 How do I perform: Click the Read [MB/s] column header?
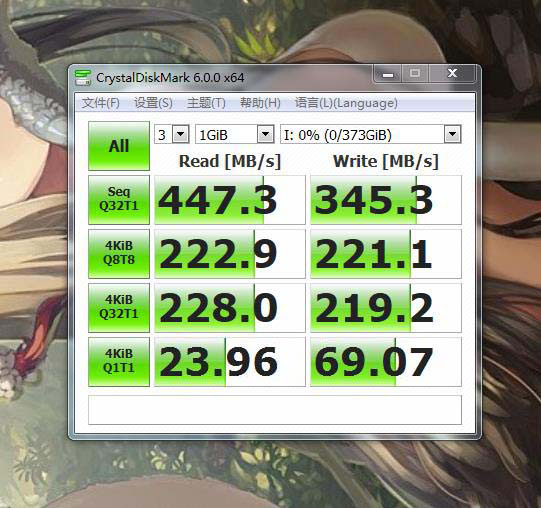coord(230,161)
